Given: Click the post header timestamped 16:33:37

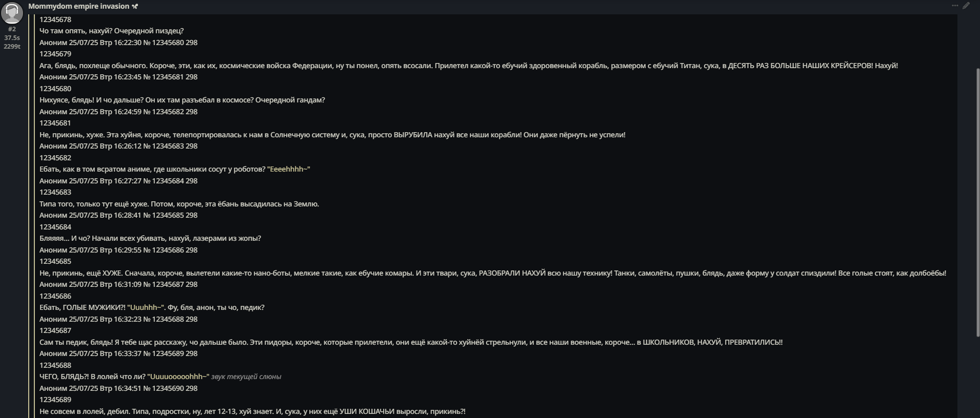Looking at the screenshot, I should 118,353.
